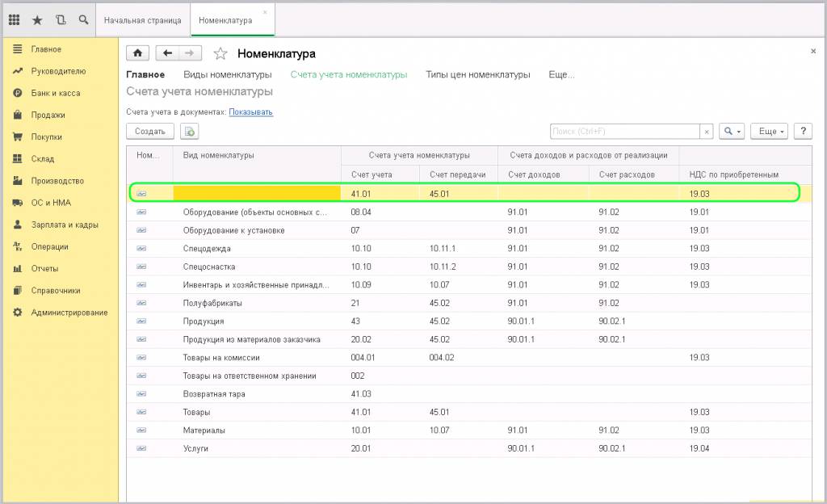Open the Зарплата и кадры sidebar section

coord(65,225)
